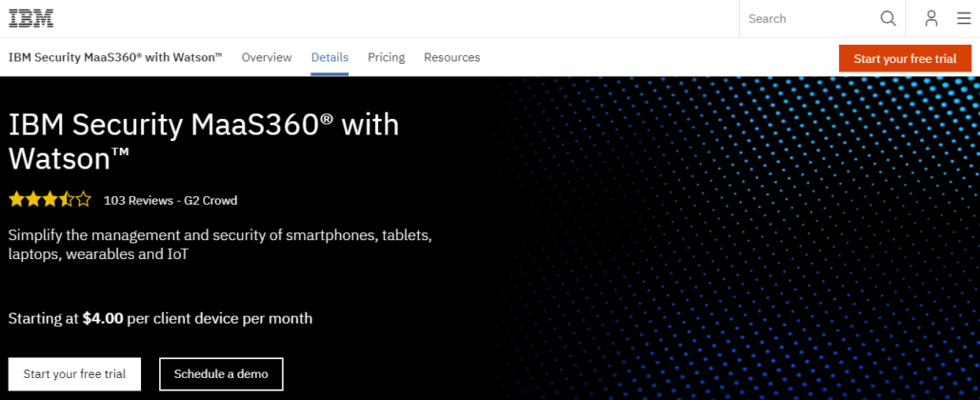Select the Details tab
Viewport: 980px width, 400px height.
(330, 57)
